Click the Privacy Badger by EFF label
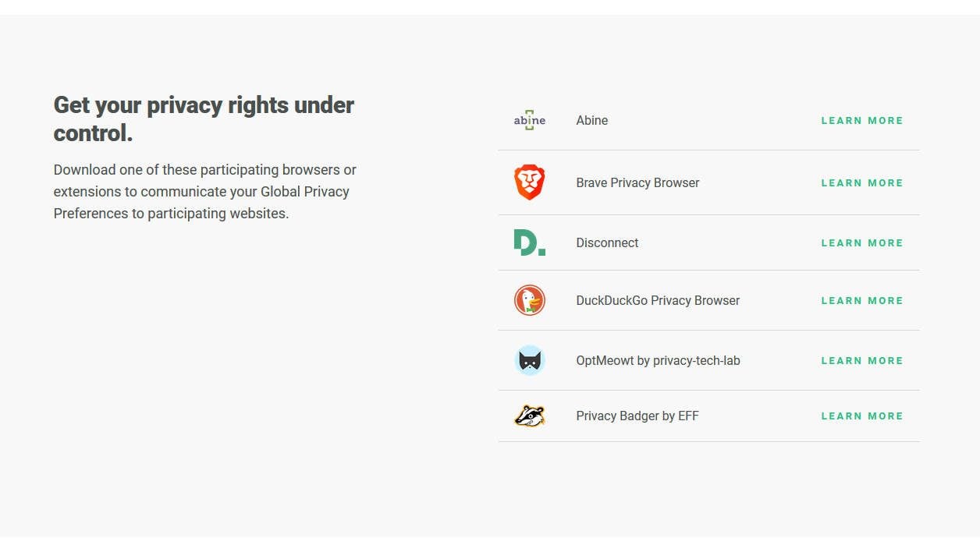 (x=637, y=416)
